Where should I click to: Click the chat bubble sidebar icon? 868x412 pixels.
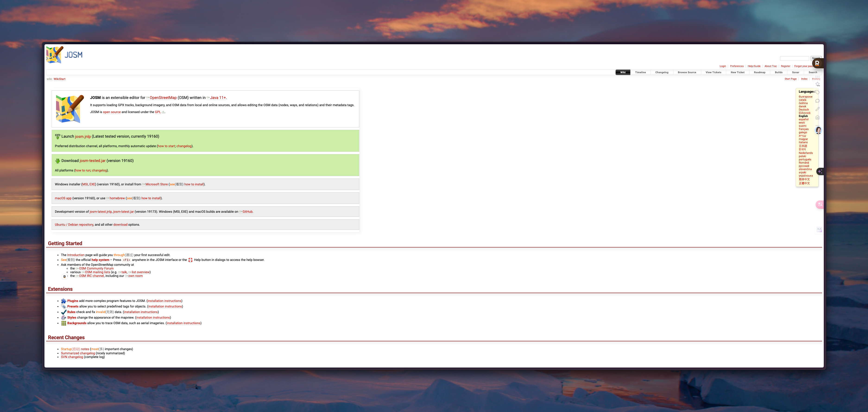[x=817, y=101]
